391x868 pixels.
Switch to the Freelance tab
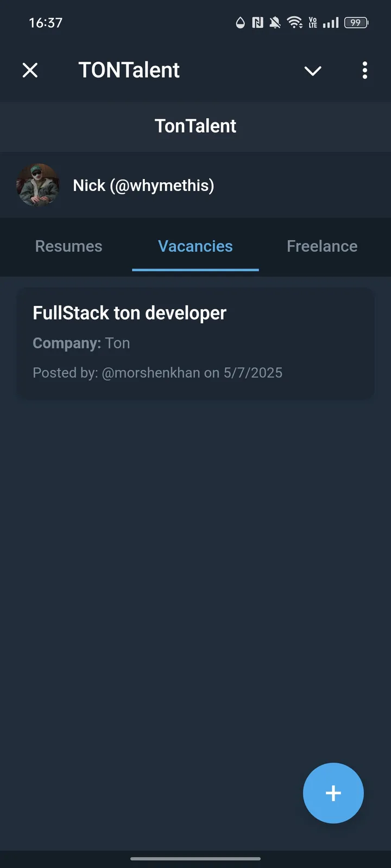[x=321, y=246]
